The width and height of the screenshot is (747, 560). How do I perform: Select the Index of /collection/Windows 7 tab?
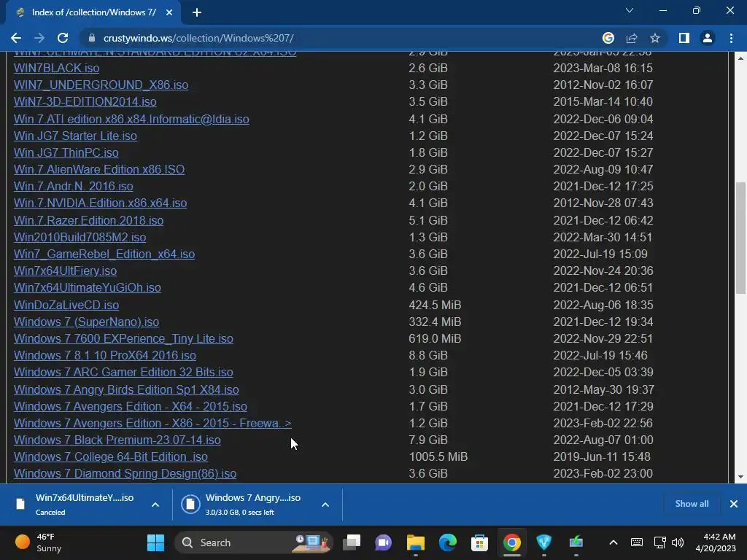(x=93, y=12)
